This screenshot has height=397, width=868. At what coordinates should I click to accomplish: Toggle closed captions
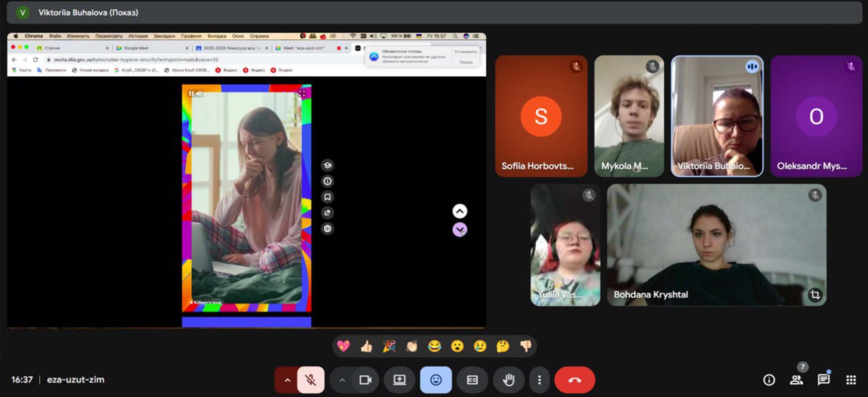(472, 380)
